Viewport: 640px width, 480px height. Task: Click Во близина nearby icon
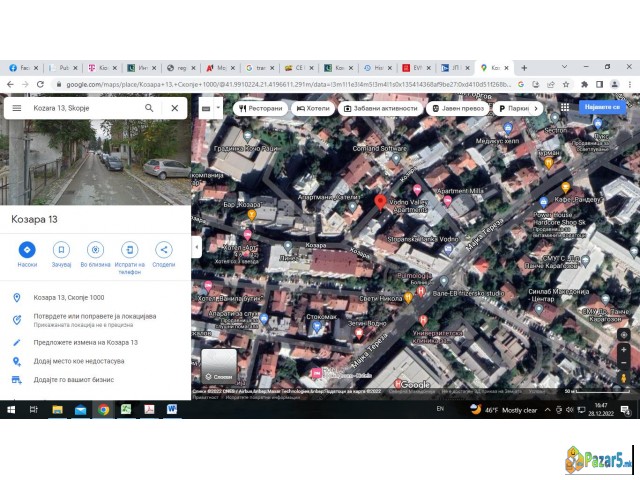(x=95, y=250)
